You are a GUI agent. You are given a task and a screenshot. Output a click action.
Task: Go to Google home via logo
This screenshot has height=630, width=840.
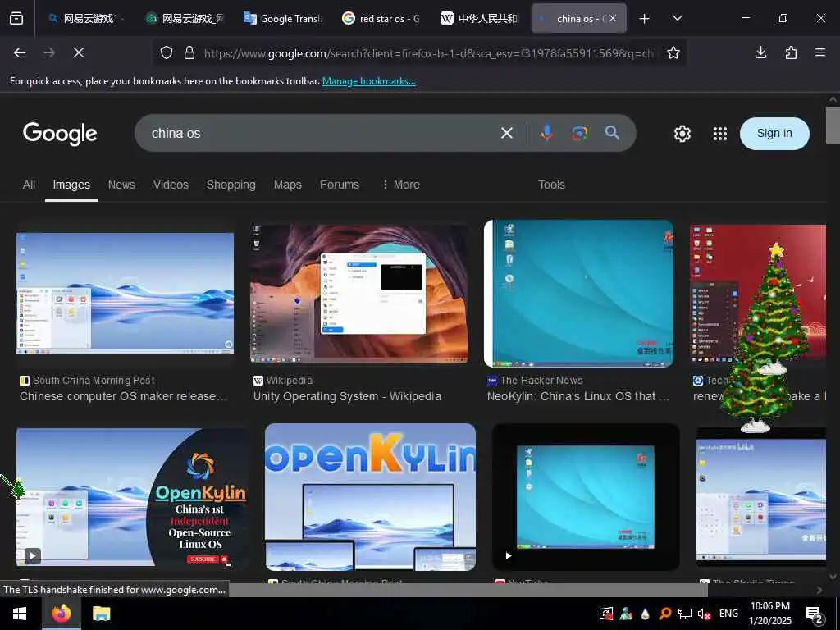60,134
